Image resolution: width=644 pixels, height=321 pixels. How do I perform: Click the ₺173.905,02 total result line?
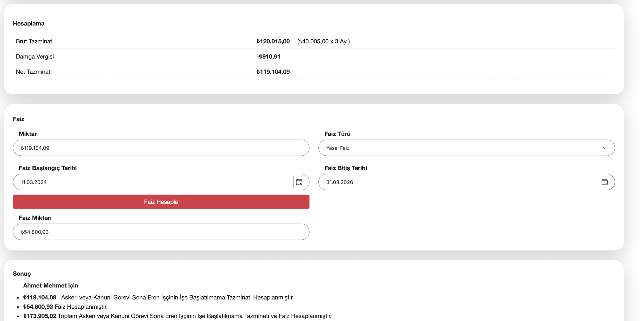(x=177, y=316)
